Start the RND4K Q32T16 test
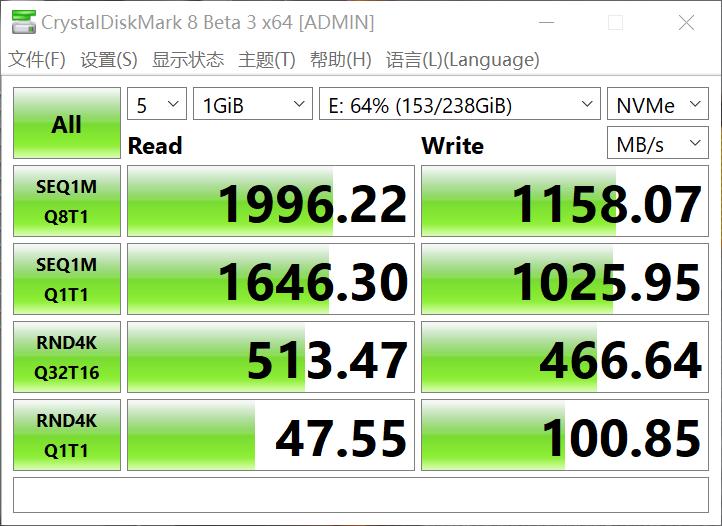Viewport: 722px width, 526px height. [x=67, y=357]
